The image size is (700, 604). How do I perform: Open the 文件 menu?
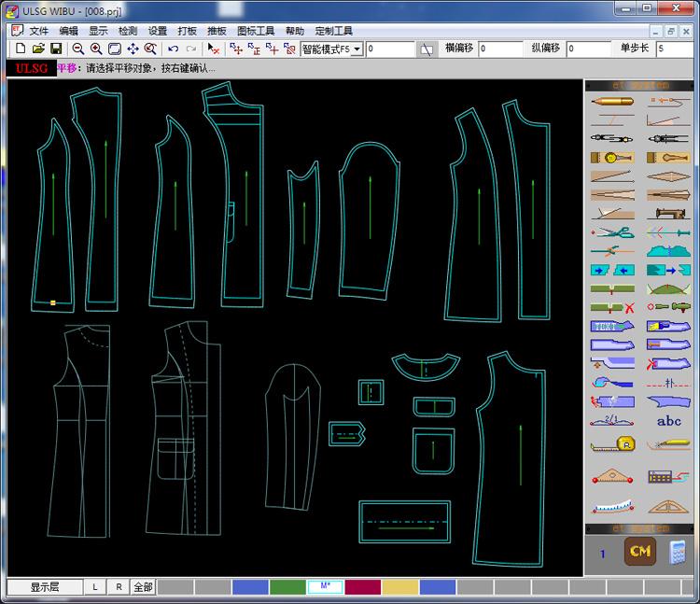38,31
